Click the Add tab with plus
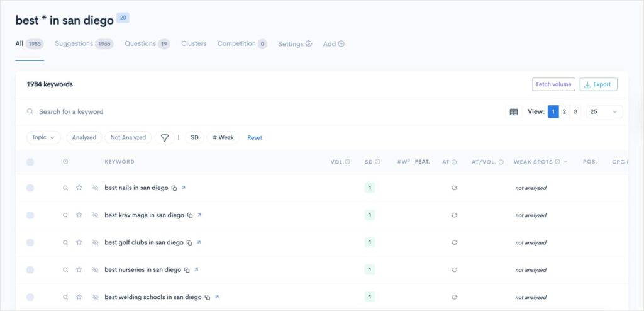 (333, 43)
